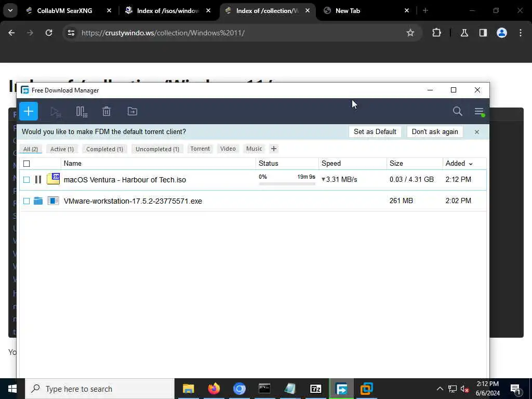This screenshot has width=532, height=399.
Task: Add a new filter tag with plus
Action: tap(273, 149)
